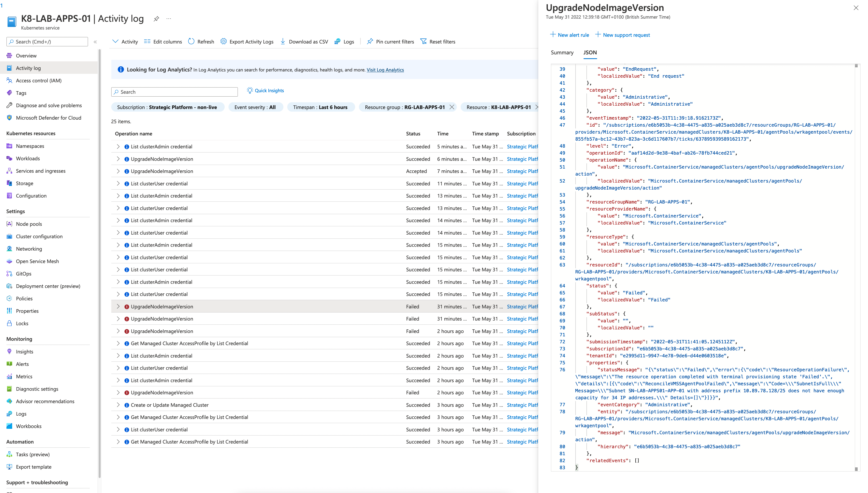Viewport: 868px width, 493px height.
Task: Focus the sidebar Search (Cmd+/) box
Action: tap(47, 42)
